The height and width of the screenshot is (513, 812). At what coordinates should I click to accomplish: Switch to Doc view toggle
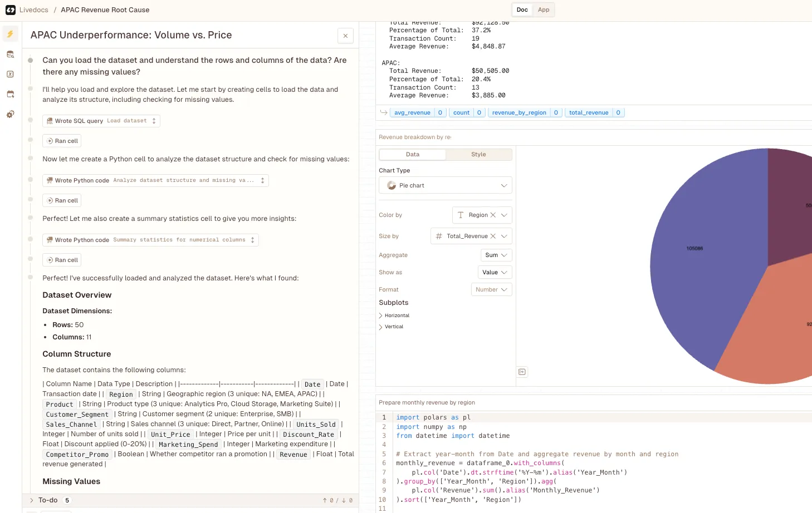click(522, 9)
